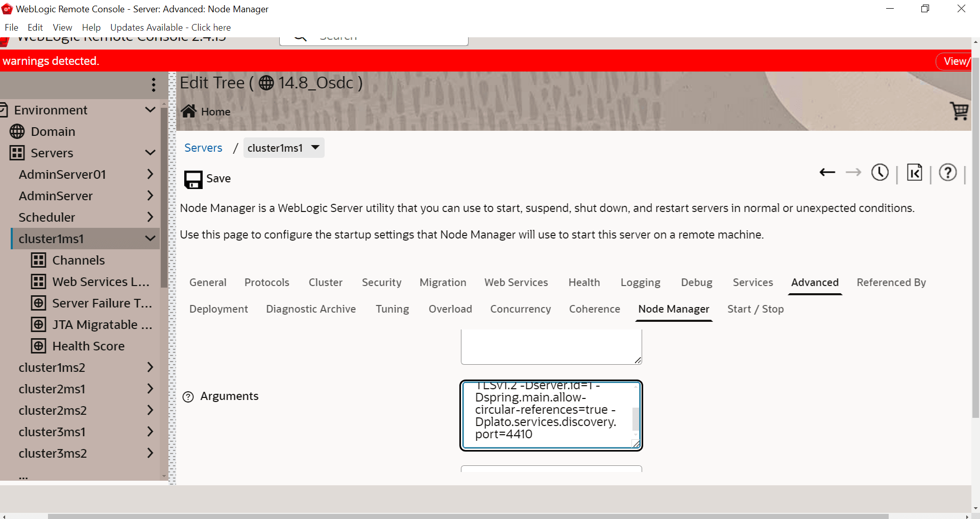This screenshot has width=980, height=519.
Task: Switch to the Tuning subtab
Action: tap(393, 309)
